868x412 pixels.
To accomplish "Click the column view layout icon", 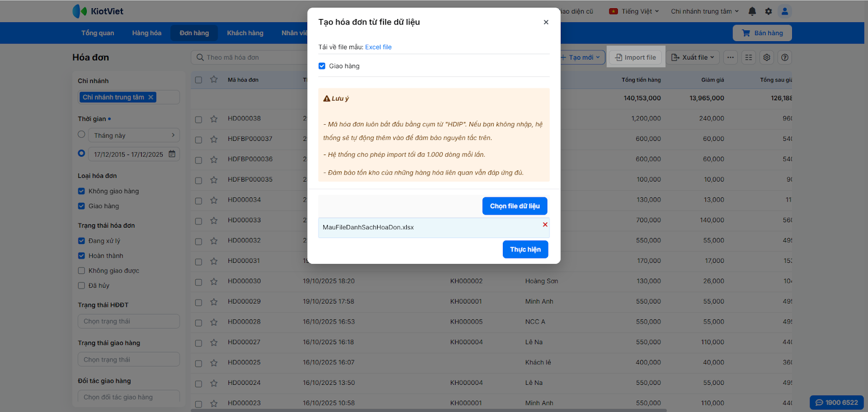I will (749, 57).
